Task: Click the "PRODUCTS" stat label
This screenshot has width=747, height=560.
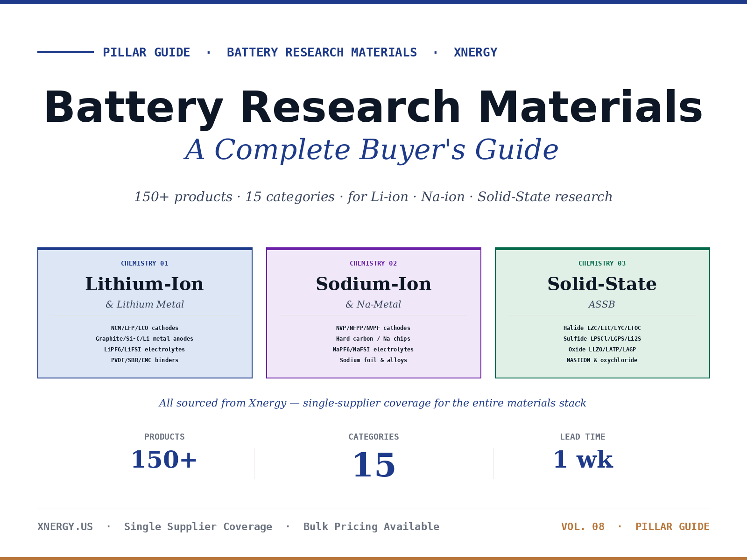Action: pyautogui.click(x=164, y=437)
